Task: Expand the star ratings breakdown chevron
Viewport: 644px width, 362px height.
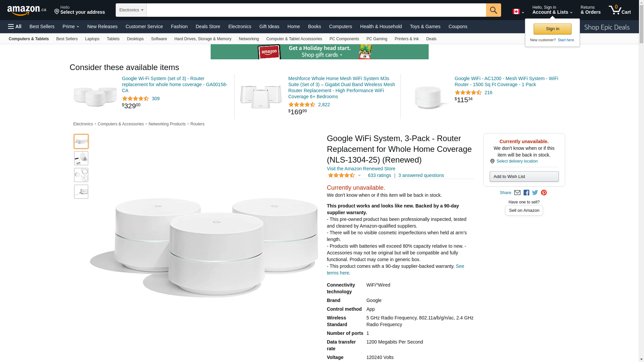Action: tap(359, 175)
